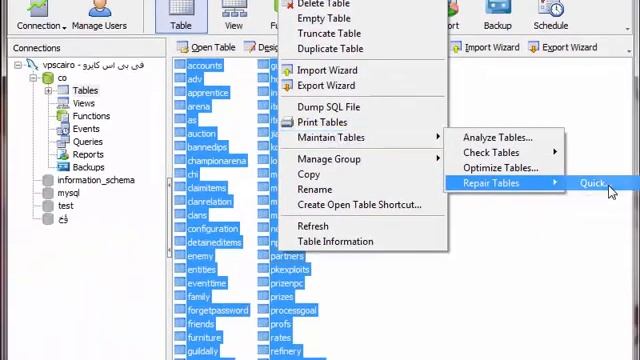Screen dimensions: 640x360
Task: Select the bannedips table
Action: click(x=207, y=147)
